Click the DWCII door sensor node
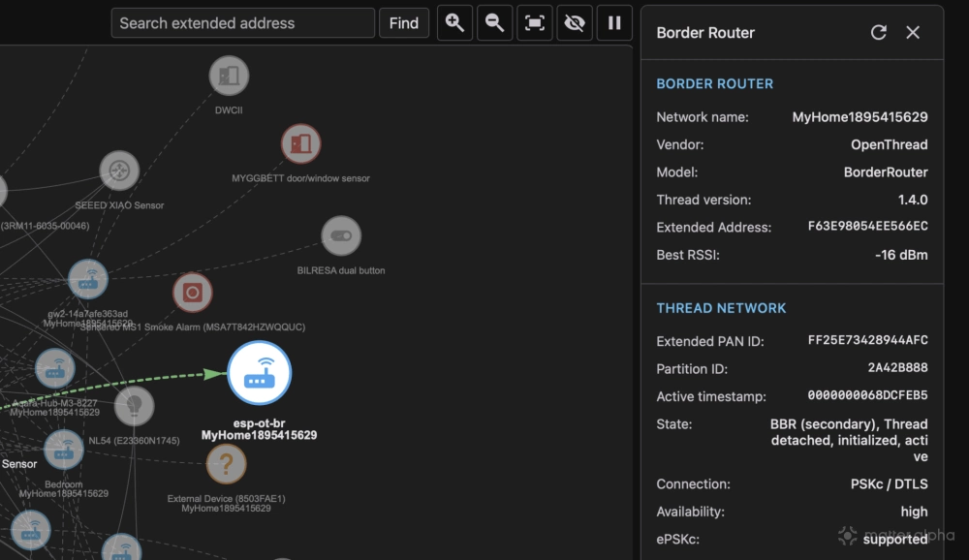This screenshot has width=969, height=560. [229, 76]
